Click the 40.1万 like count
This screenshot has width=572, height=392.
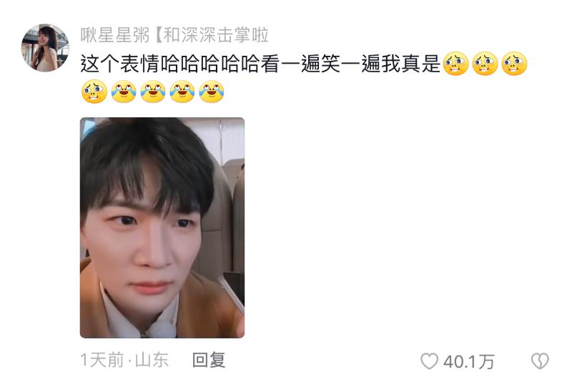click(x=469, y=362)
